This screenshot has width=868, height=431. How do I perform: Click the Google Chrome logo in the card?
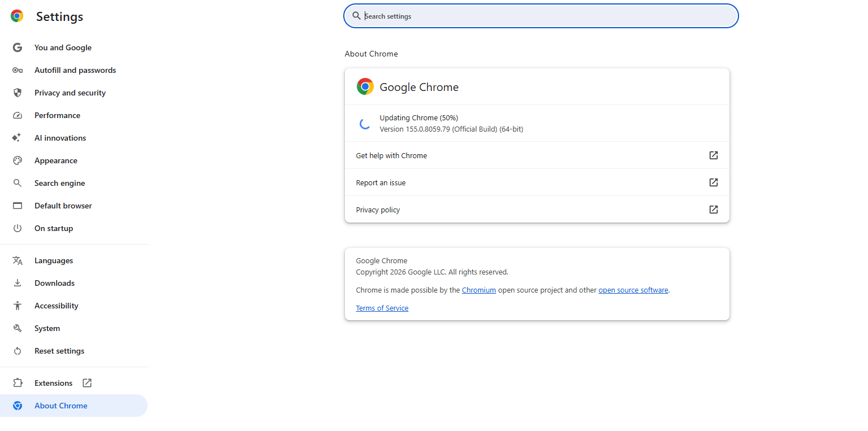365,86
